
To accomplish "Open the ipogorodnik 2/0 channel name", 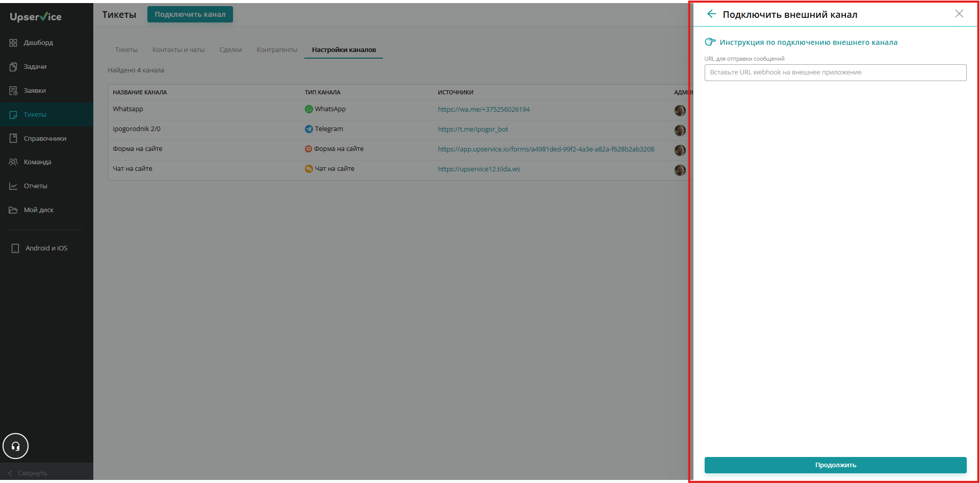I will 137,129.
